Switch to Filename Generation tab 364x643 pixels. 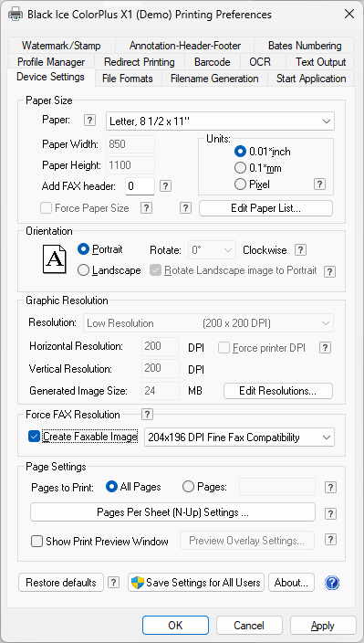214,79
